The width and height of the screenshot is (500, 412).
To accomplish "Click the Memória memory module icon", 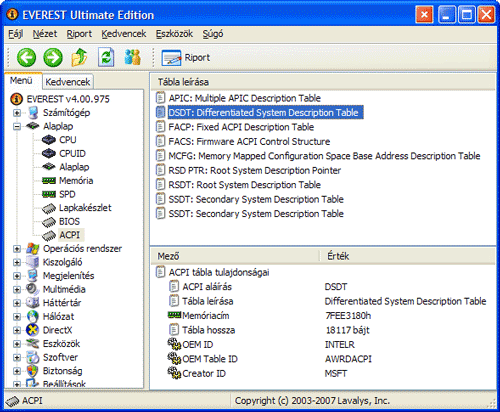I will [49, 181].
